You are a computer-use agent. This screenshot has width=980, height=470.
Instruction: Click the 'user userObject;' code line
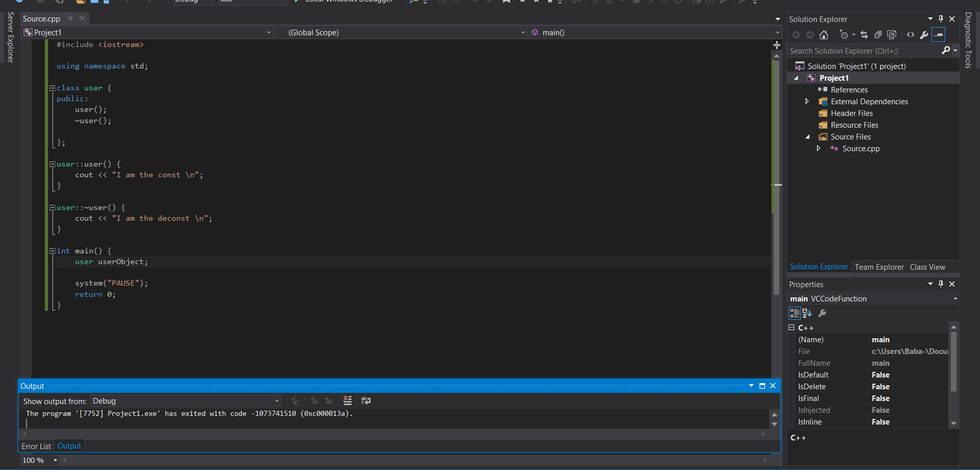(x=111, y=262)
